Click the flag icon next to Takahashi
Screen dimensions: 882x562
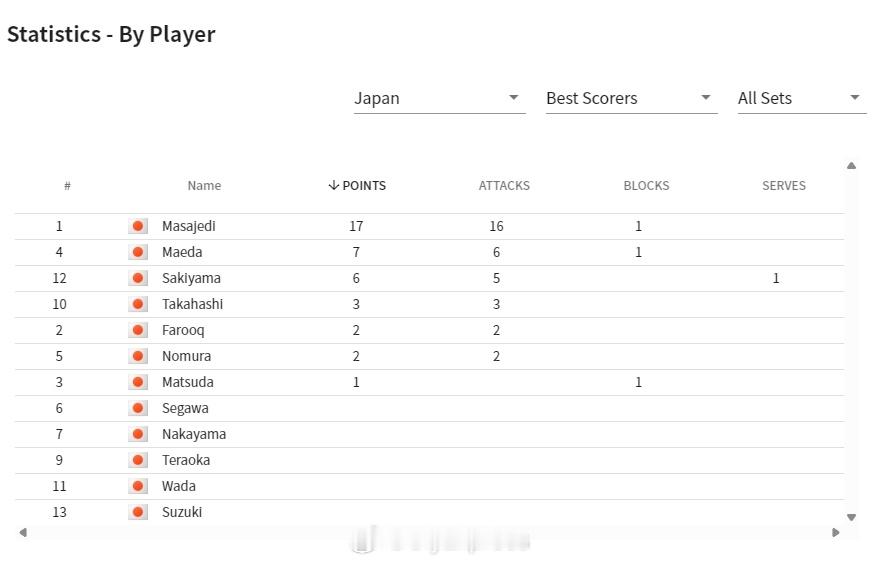[x=138, y=304]
